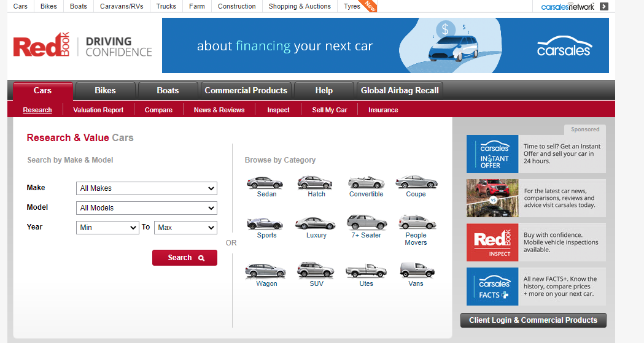The width and height of the screenshot is (644, 343).
Task: Open the Inspect submenu item
Action: [279, 110]
